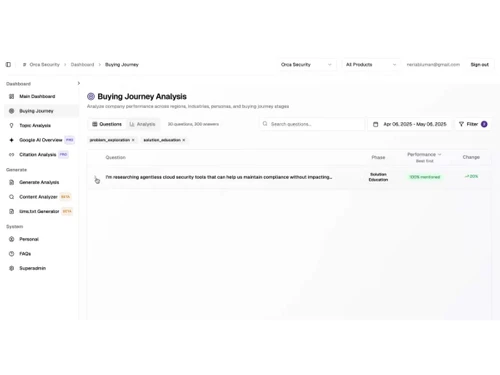Click the FAQs help icon
This screenshot has width=500, height=375.
(x=12, y=254)
